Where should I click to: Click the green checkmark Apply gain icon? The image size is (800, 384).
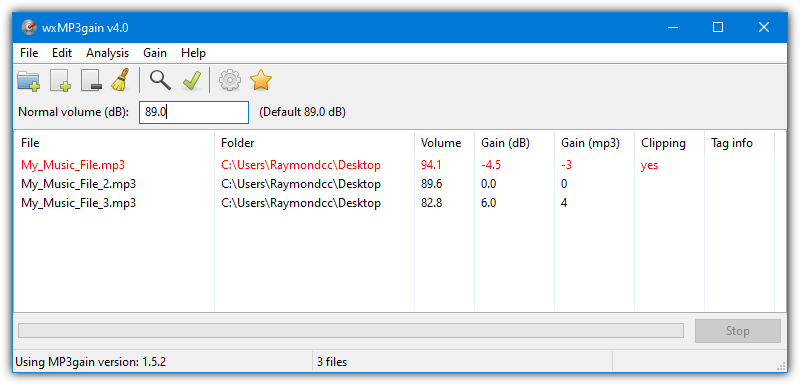click(x=191, y=81)
